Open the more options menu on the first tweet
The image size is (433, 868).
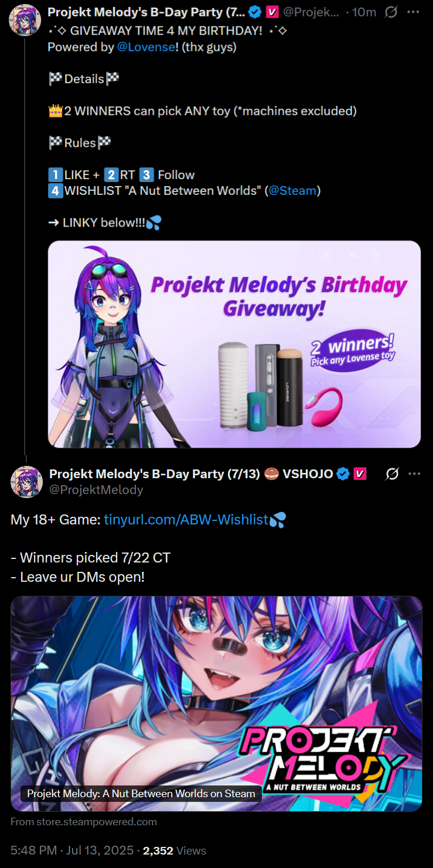(x=414, y=12)
